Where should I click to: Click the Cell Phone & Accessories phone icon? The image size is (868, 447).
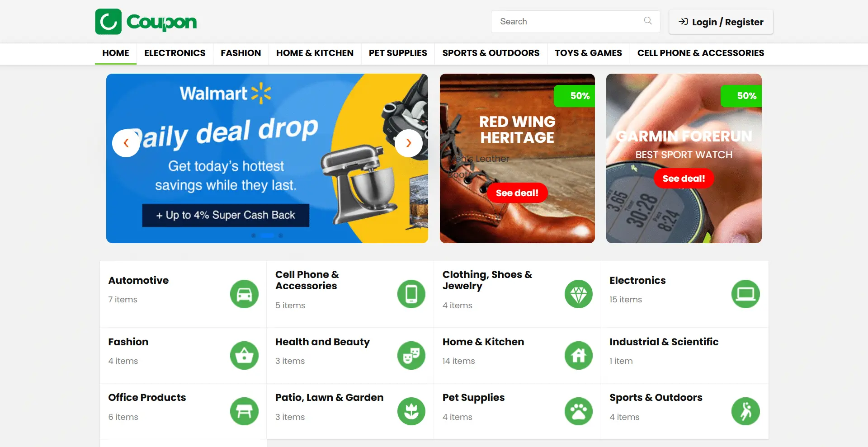click(411, 294)
